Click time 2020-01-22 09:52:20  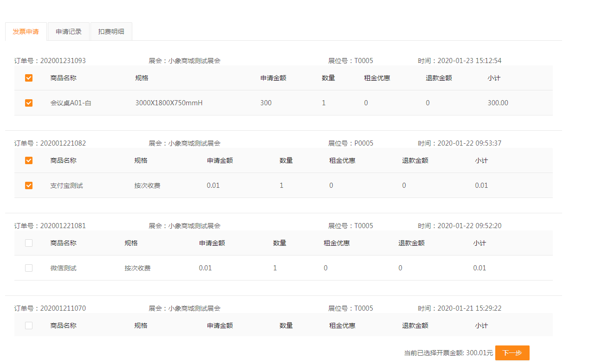tap(470, 226)
